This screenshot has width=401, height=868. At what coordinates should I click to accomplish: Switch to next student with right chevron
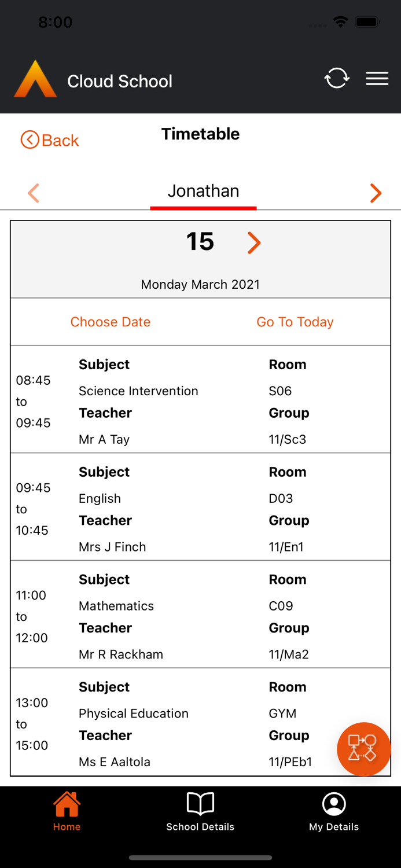tap(376, 193)
